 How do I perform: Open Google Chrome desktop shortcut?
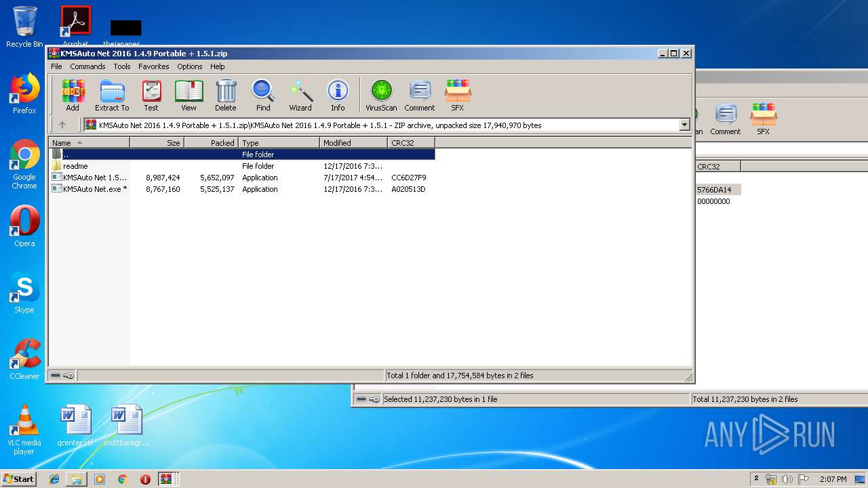coord(24,165)
